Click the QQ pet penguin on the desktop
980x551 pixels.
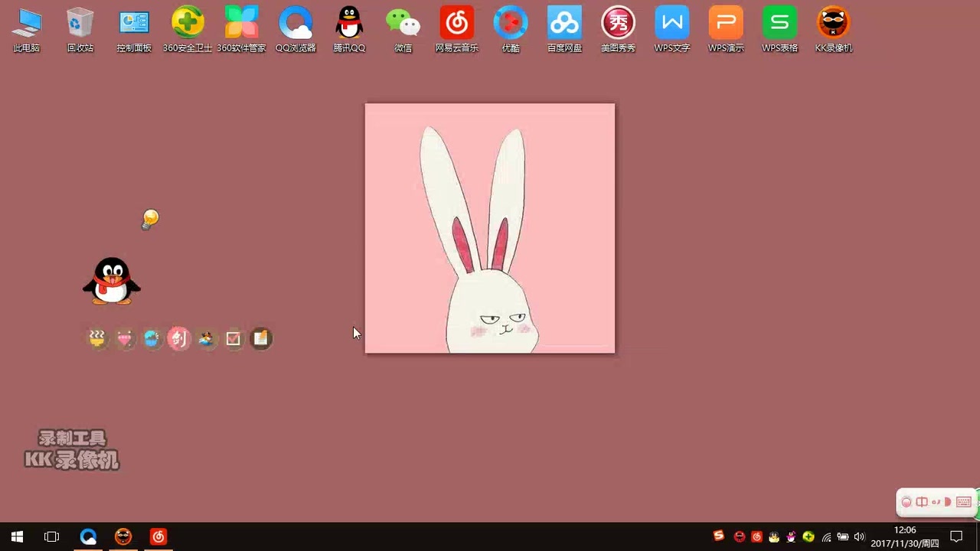(112, 281)
